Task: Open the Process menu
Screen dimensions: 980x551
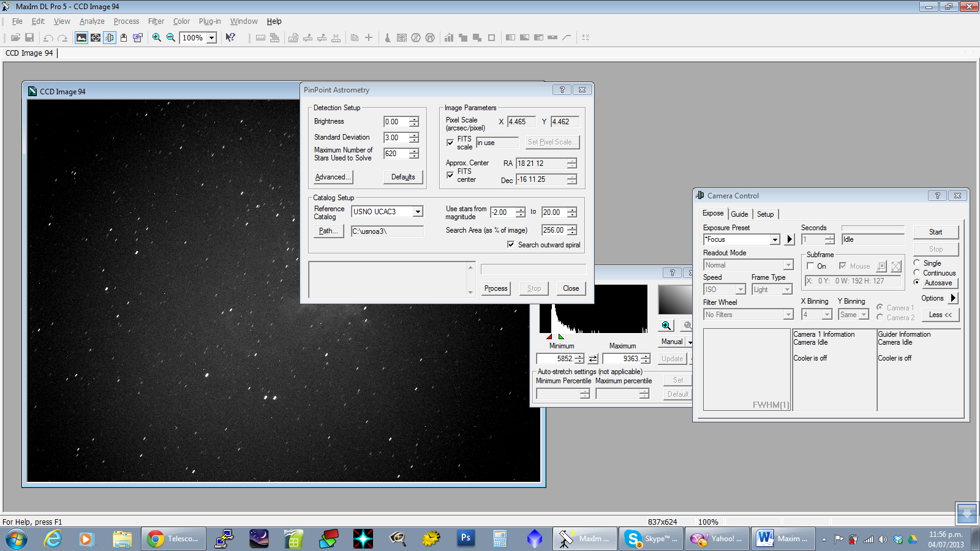Action: click(126, 21)
